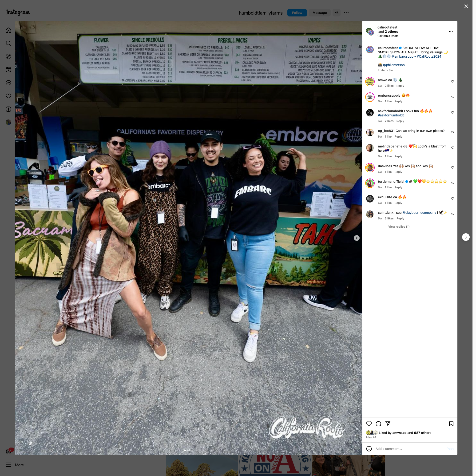Viewport: 476px width, 476px height.
Task: Open @embarcsupply mention in caption
Action: (x=404, y=56)
